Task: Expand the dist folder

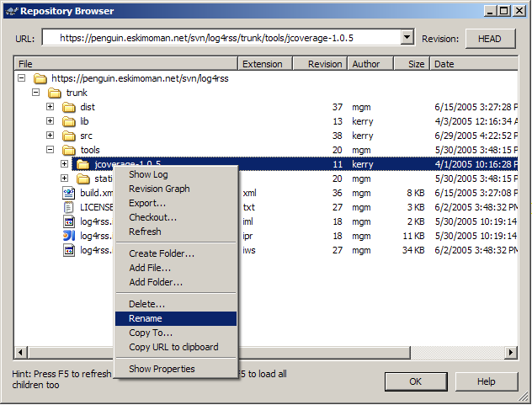Action: [50, 107]
